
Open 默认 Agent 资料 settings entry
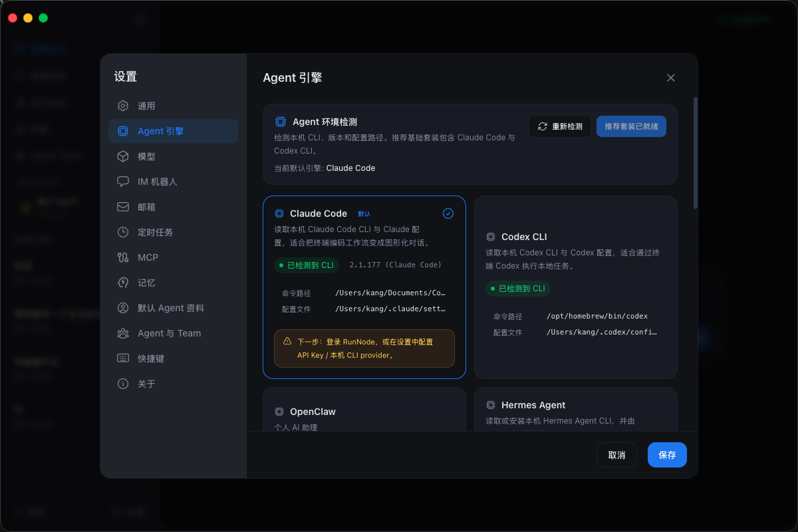click(x=173, y=308)
